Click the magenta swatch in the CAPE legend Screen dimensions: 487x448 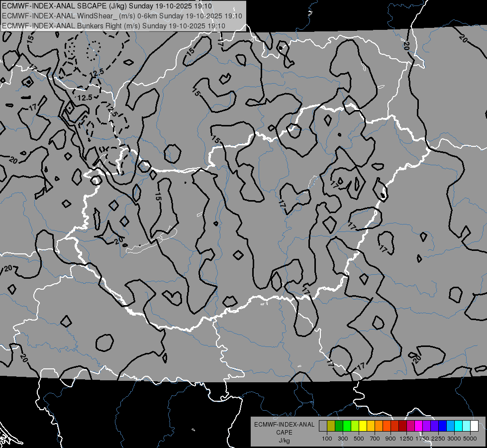[x=419, y=426]
